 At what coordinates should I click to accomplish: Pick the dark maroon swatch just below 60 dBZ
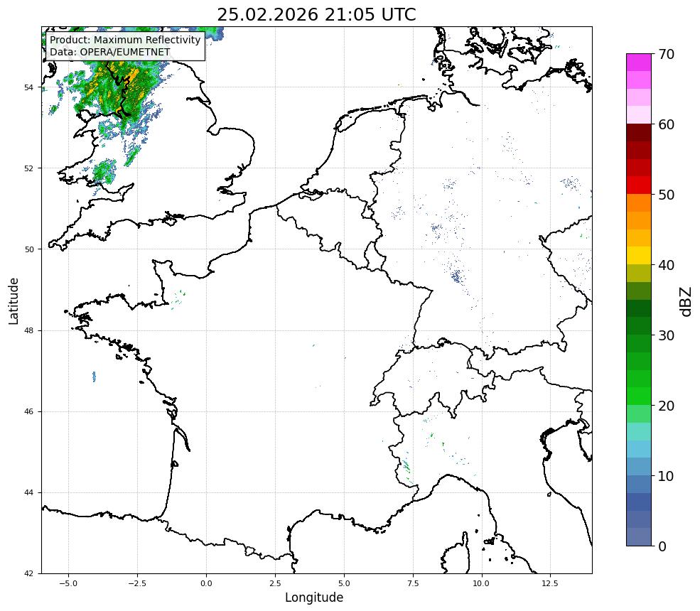(x=639, y=133)
